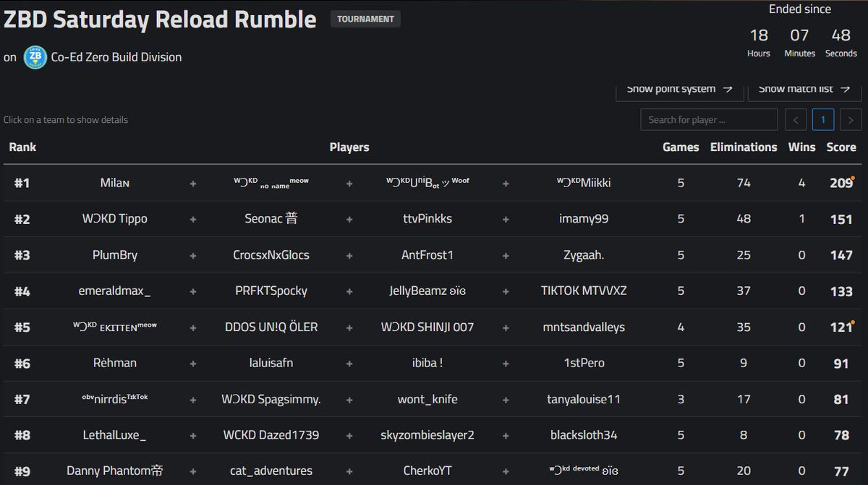Select player CherkoYT
This screenshot has width=868, height=485.
point(427,471)
